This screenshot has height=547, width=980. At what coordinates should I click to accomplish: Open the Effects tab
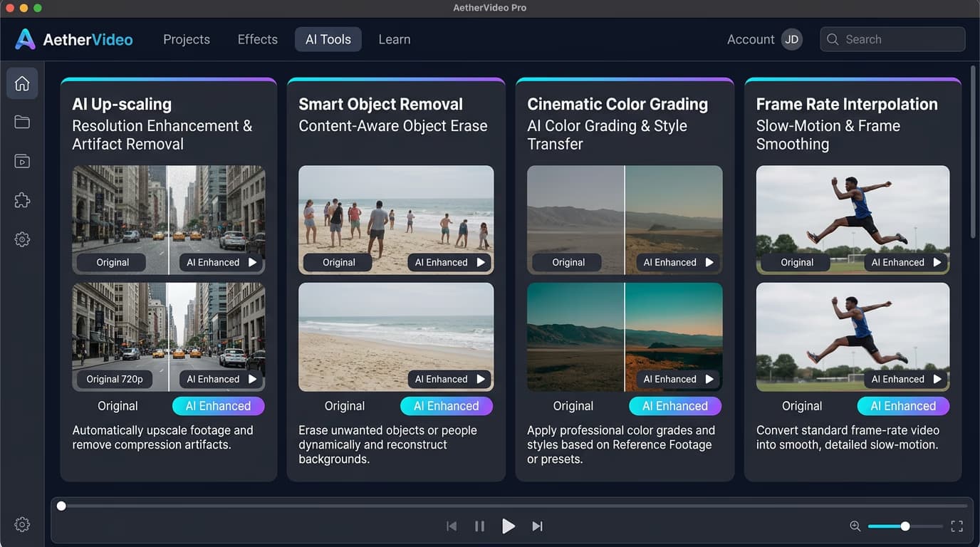click(257, 39)
